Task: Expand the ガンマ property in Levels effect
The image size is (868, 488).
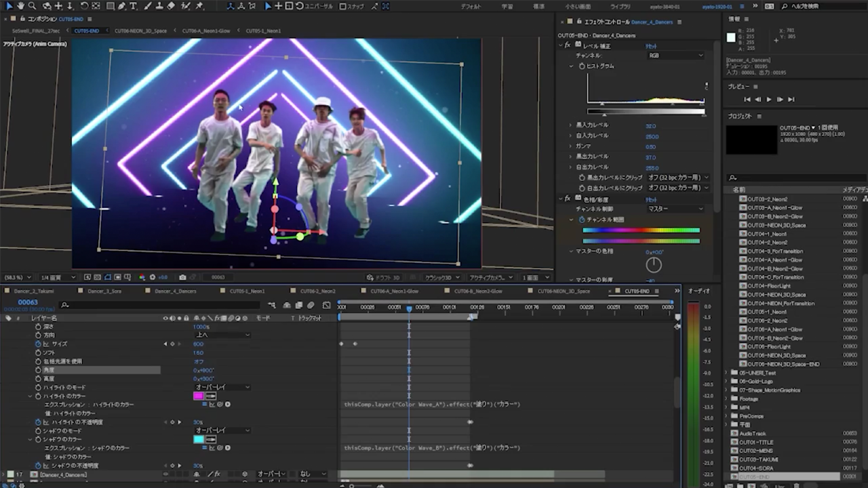Action: pyautogui.click(x=570, y=146)
